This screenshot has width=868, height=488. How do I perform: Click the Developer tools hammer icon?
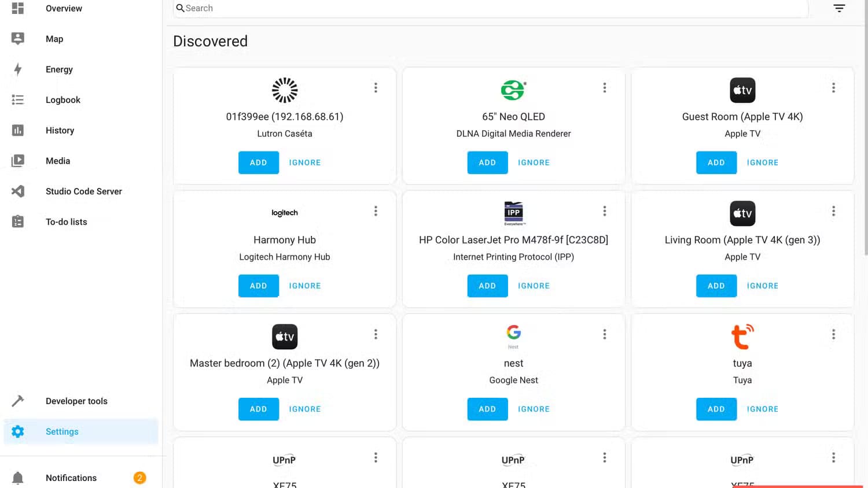[x=18, y=401]
